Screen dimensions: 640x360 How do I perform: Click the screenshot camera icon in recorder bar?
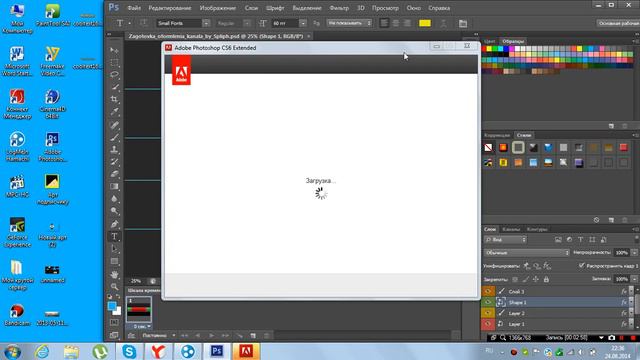(611, 338)
